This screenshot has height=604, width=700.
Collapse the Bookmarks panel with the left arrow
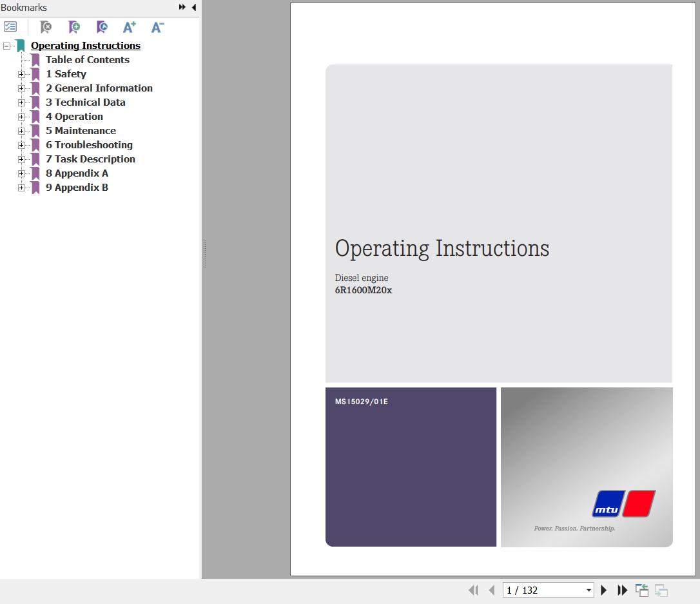[x=194, y=7]
